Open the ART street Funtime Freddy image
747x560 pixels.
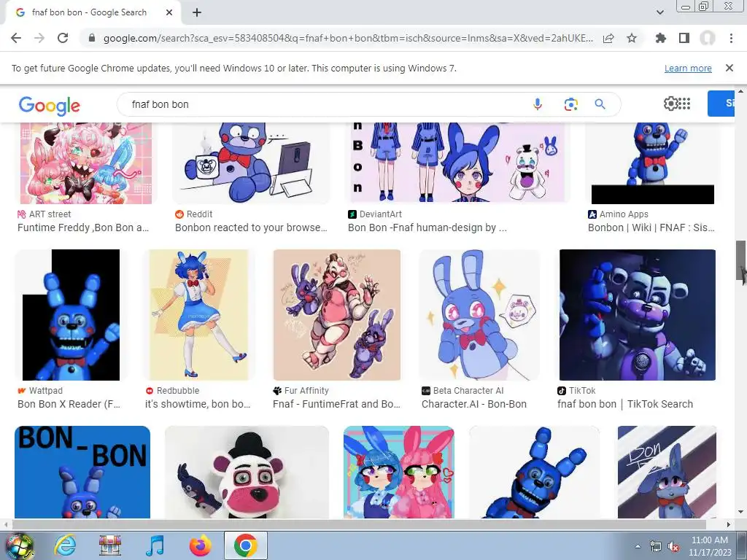pos(86,163)
